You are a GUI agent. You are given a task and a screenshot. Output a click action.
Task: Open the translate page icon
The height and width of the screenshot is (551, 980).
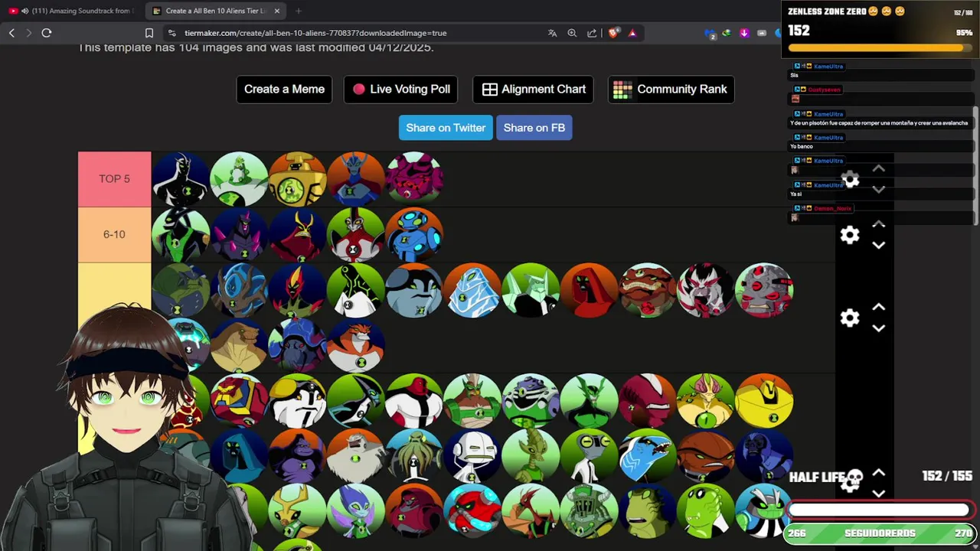[552, 33]
